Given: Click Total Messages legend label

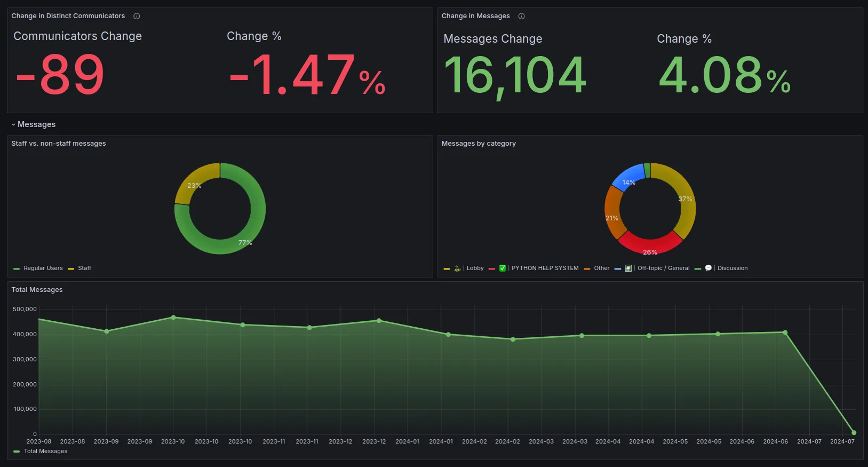Looking at the screenshot, I should click(x=45, y=452).
